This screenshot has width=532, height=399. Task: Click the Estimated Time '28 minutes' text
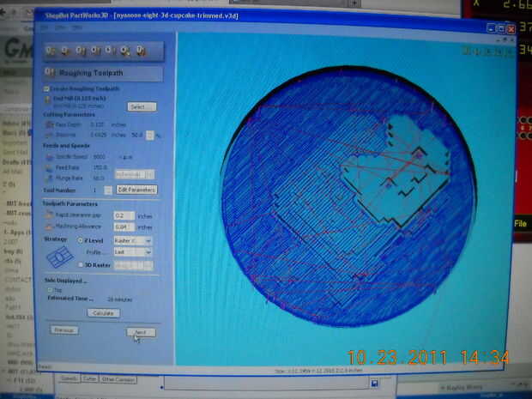[x=120, y=299]
